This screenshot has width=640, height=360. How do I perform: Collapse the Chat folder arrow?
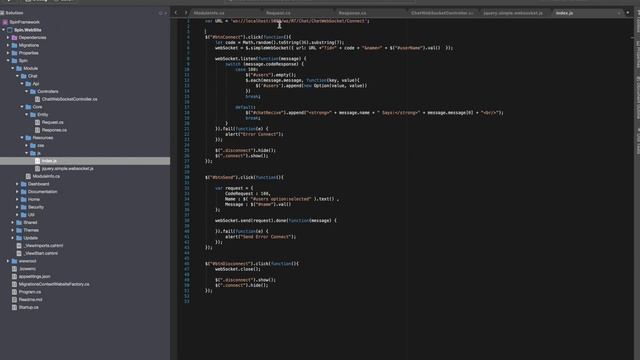coord(18,76)
